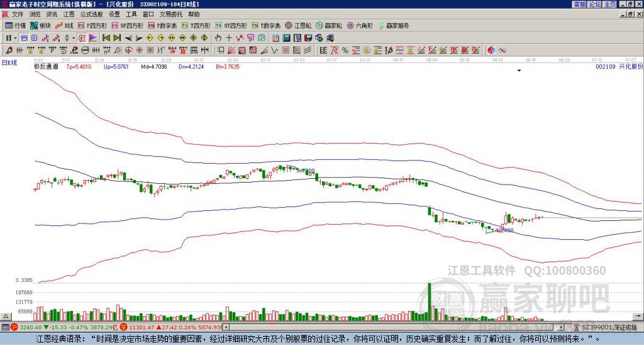
Task: Open the 公式选股 menu
Action: (92, 14)
